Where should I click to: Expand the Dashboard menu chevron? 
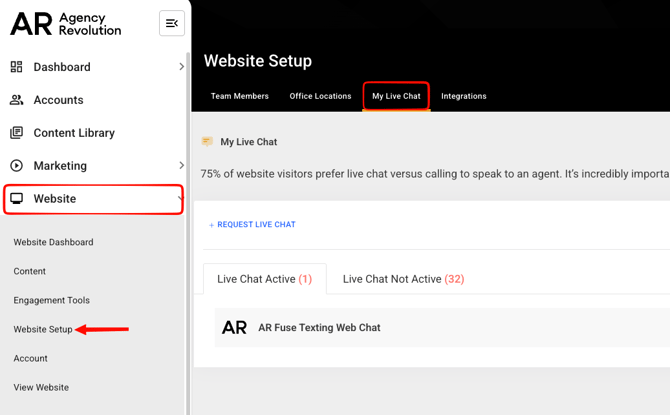coord(181,67)
